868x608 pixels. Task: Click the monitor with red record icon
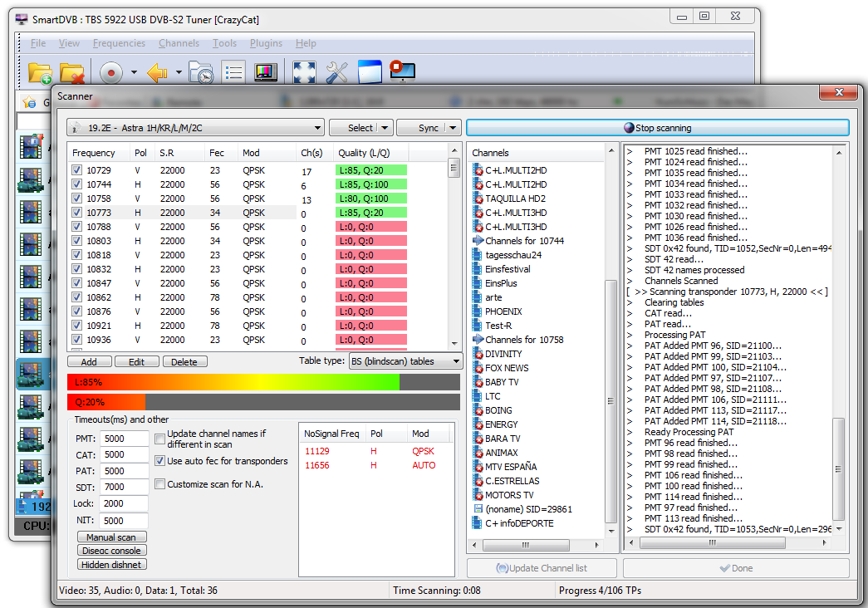403,71
